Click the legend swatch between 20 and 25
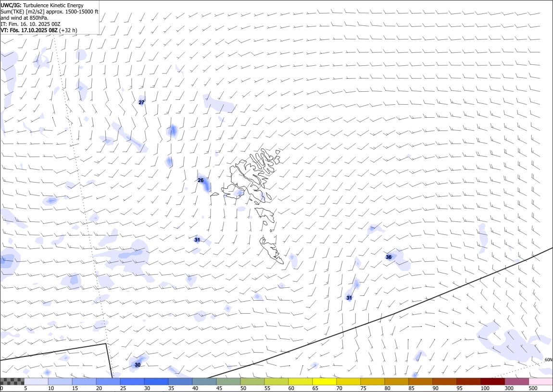 pos(108,381)
